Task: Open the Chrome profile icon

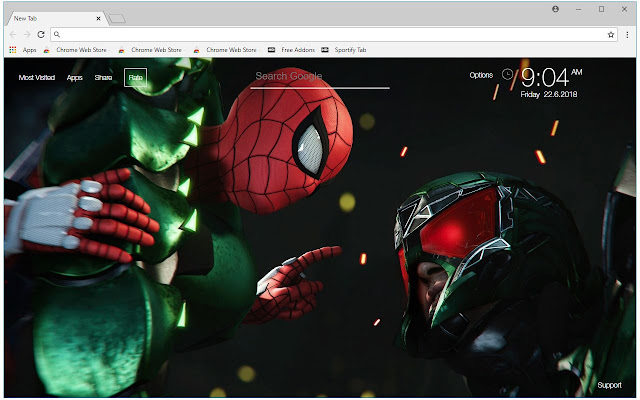Action: pyautogui.click(x=556, y=9)
